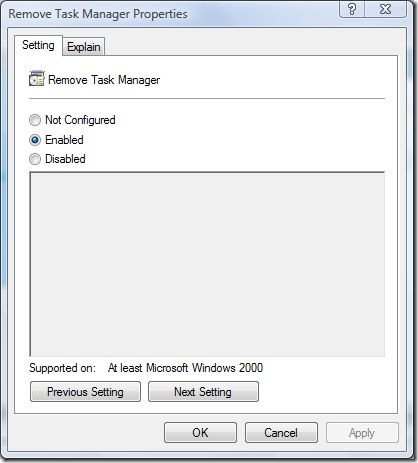Click the Cancel button

tap(281, 433)
